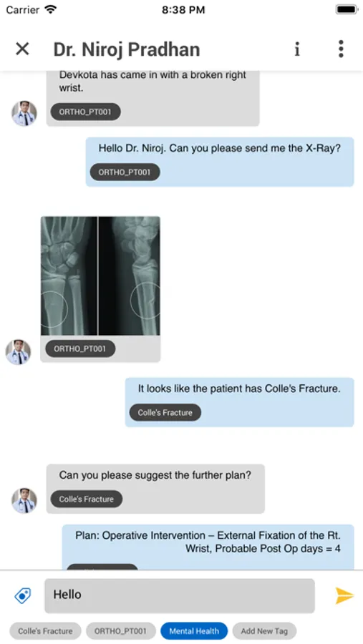The image size is (363, 644).
Task: Tap the ORTHO_PT001 tag under the X-ray image
Action: click(x=80, y=348)
